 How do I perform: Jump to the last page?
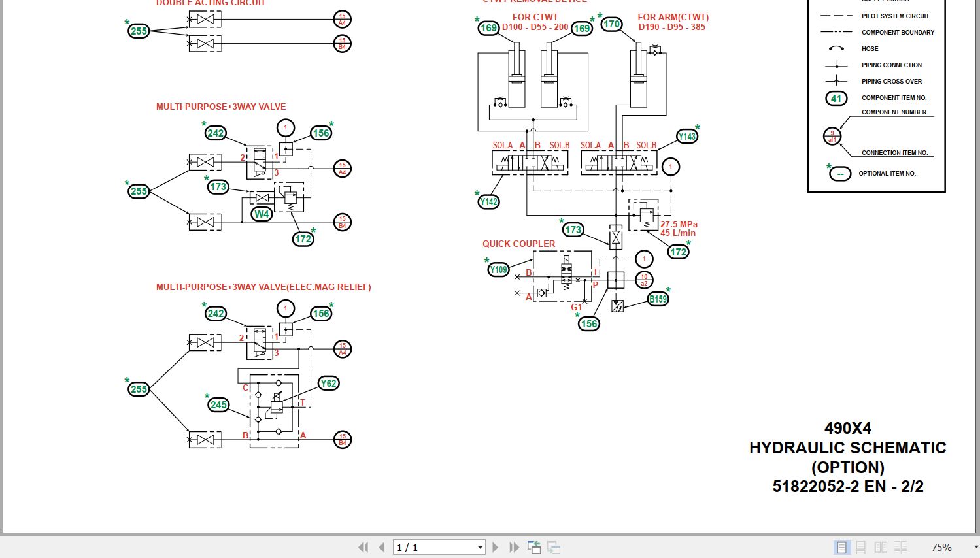[514, 548]
